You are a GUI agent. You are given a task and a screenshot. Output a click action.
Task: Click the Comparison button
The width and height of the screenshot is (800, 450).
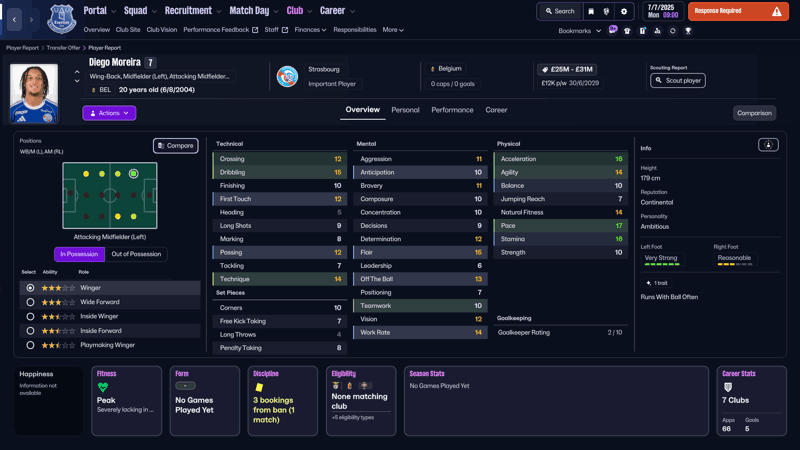(x=754, y=113)
